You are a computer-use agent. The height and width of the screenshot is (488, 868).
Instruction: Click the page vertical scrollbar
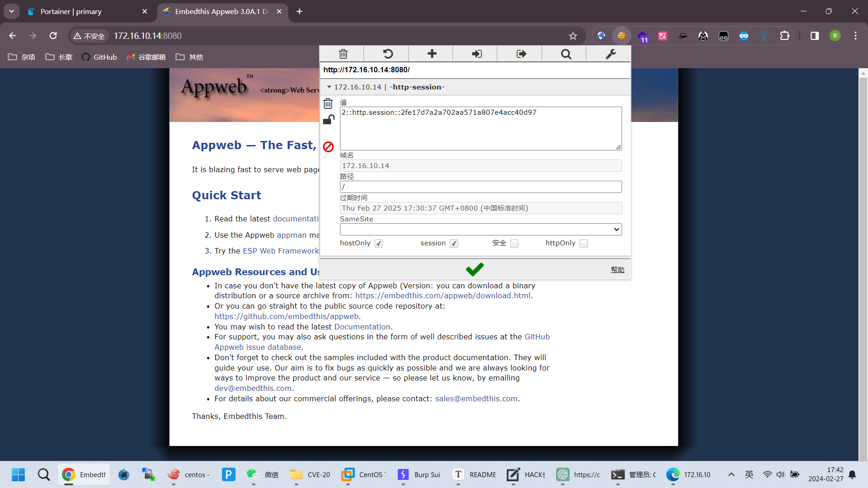pyautogui.click(x=863, y=264)
